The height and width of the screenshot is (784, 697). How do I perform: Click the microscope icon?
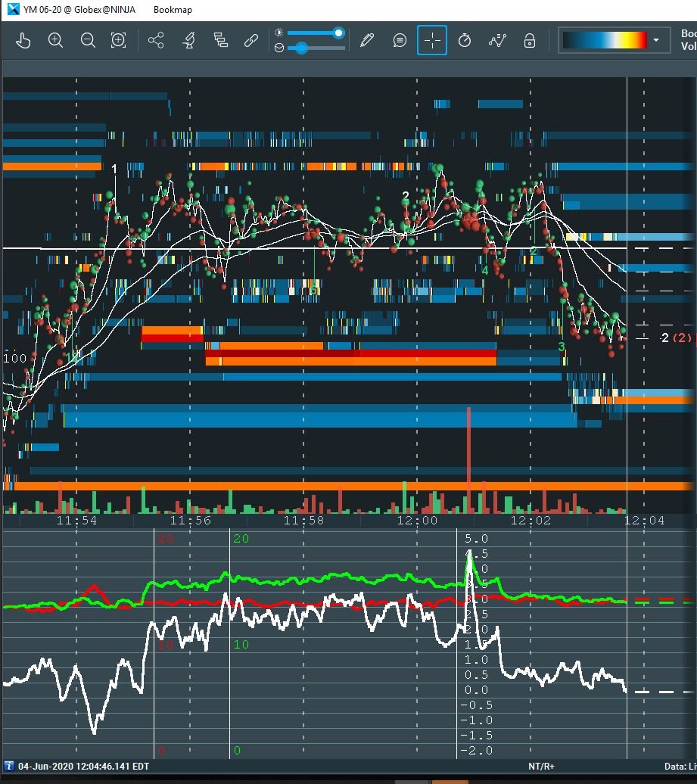pyautogui.click(x=188, y=41)
